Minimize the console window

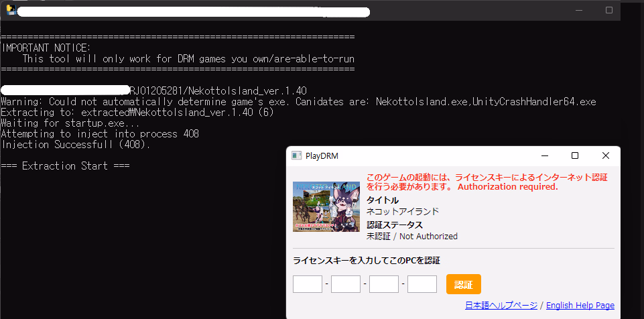[578, 10]
